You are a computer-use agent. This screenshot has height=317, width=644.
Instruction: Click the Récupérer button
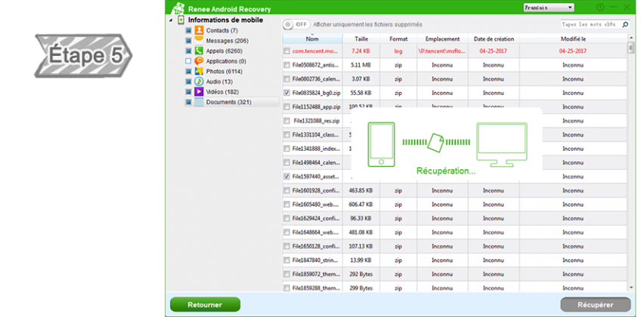596,305
